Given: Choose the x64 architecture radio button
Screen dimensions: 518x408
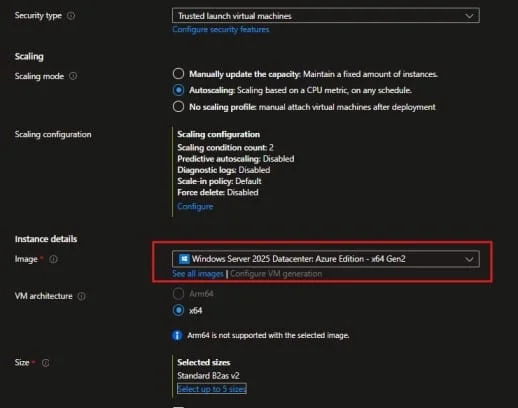Looking at the screenshot, I should [178, 310].
